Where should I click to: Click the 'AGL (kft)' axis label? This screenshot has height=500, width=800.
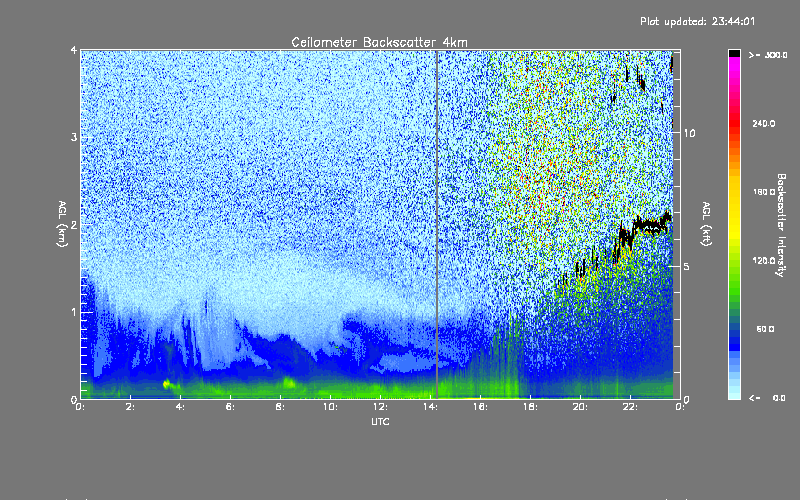706,224
